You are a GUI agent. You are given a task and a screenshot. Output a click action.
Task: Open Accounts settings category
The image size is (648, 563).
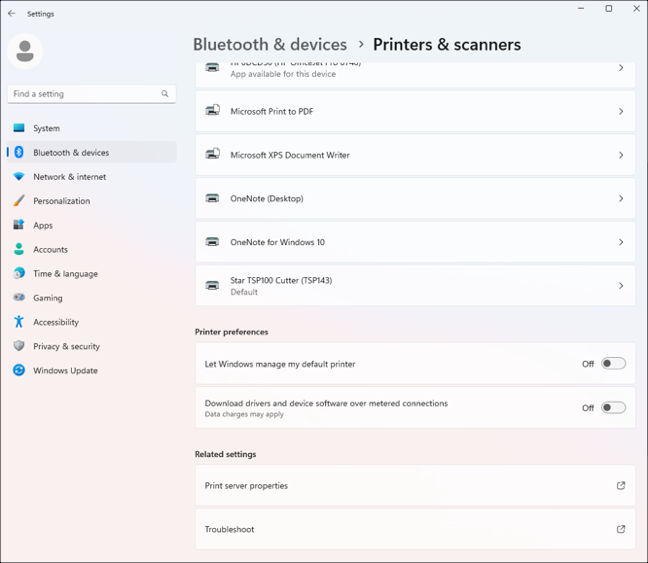(x=92, y=249)
